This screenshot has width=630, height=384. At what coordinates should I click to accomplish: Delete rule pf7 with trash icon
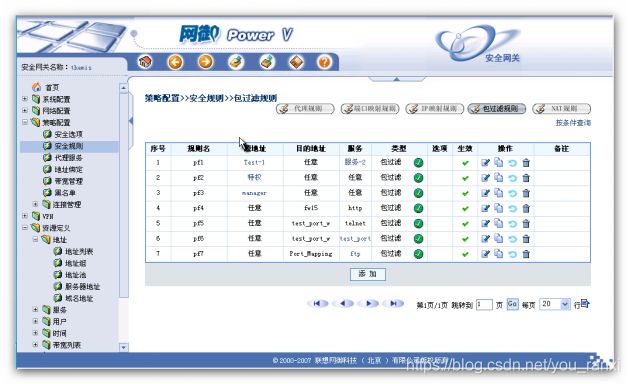(x=526, y=254)
